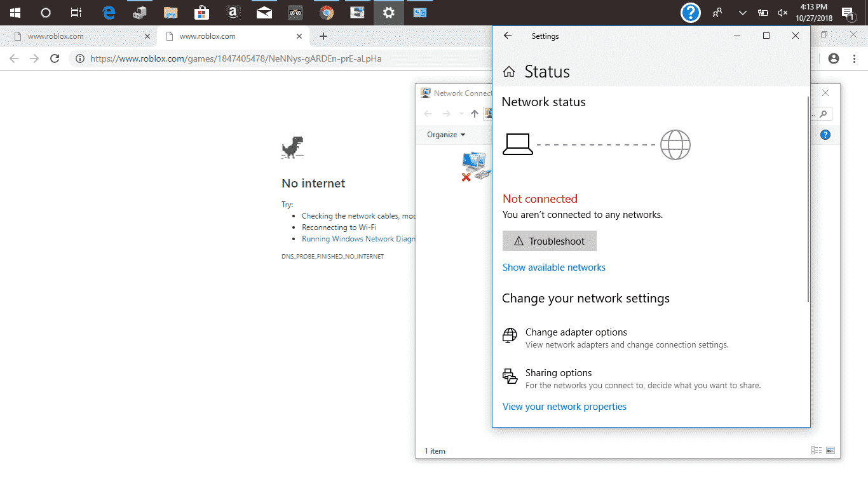Close the first www.roblox.com tab

point(147,36)
